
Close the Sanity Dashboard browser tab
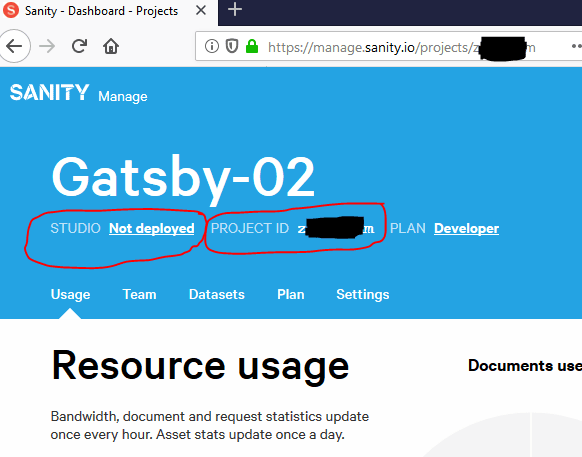[201, 10]
